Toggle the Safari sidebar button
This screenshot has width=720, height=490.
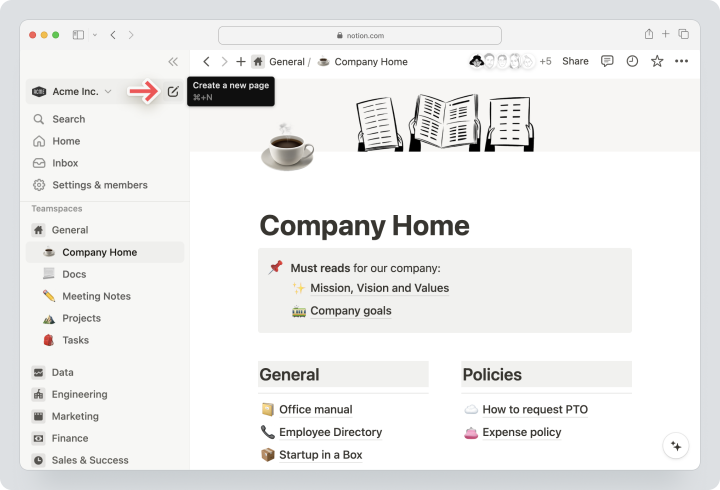pos(78,35)
